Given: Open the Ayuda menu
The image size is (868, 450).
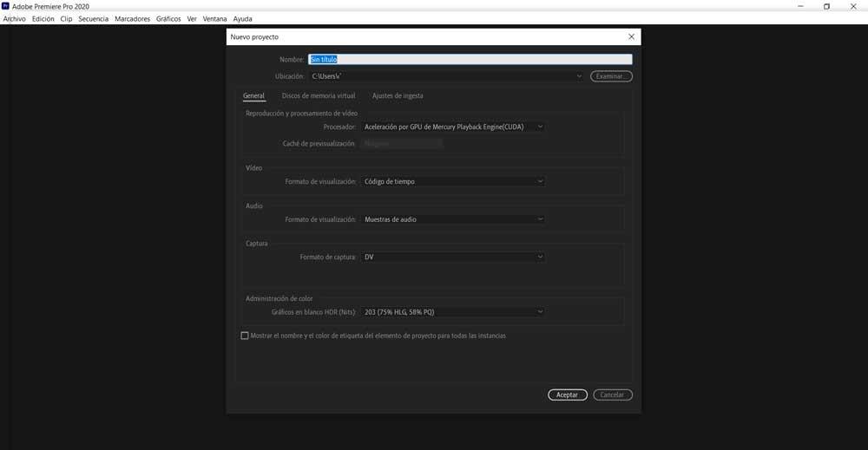Looking at the screenshot, I should pyautogui.click(x=242, y=19).
